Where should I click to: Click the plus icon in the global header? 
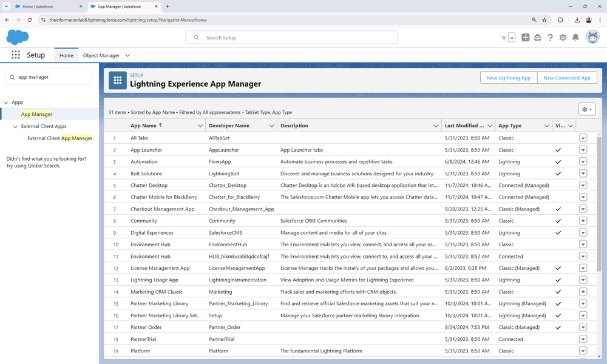point(524,37)
